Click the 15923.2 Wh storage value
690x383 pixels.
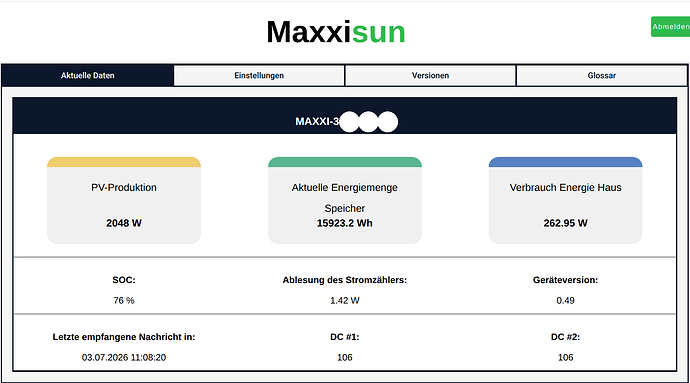[345, 223]
